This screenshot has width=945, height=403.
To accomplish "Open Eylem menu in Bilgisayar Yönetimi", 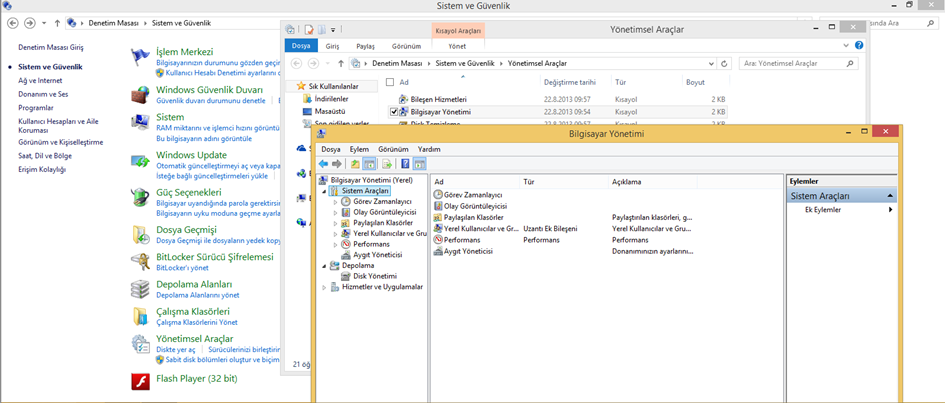I will pos(359,149).
